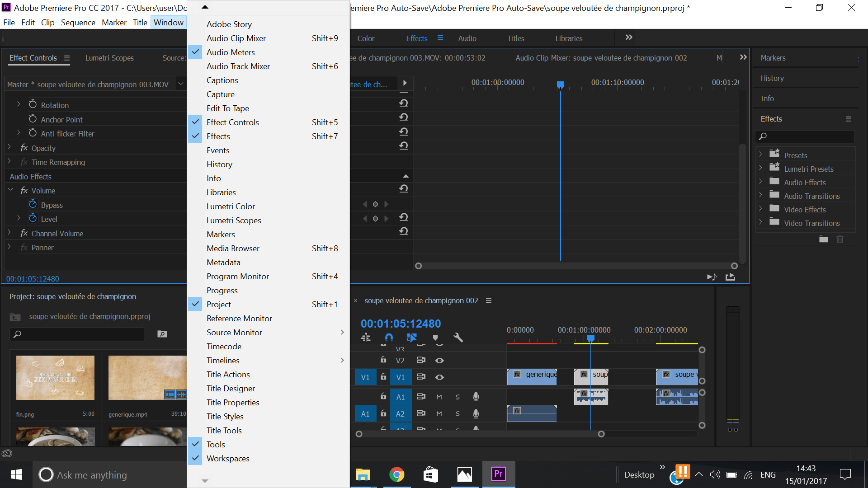This screenshot has height=488, width=868.
Task: Expand Rotation in Effect Controls
Action: pyautogui.click(x=19, y=104)
